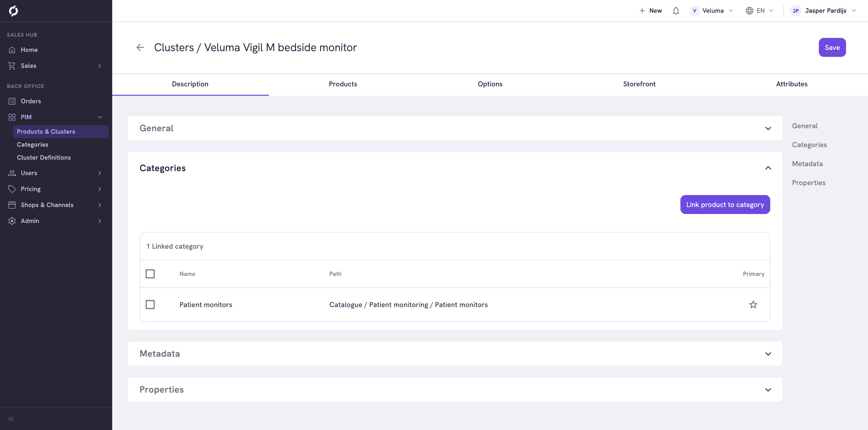Click Link product to category button
The height and width of the screenshot is (430, 868).
click(x=725, y=205)
